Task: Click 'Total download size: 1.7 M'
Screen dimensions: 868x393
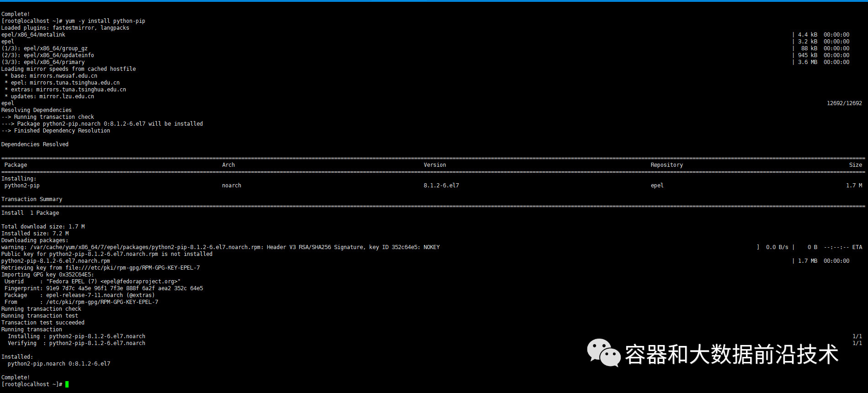Action: (x=43, y=227)
